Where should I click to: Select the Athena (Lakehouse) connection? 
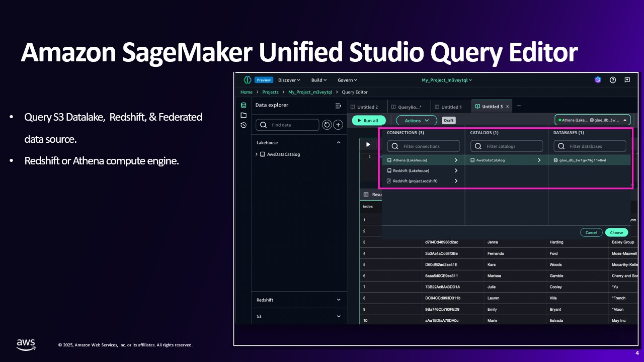pos(423,160)
